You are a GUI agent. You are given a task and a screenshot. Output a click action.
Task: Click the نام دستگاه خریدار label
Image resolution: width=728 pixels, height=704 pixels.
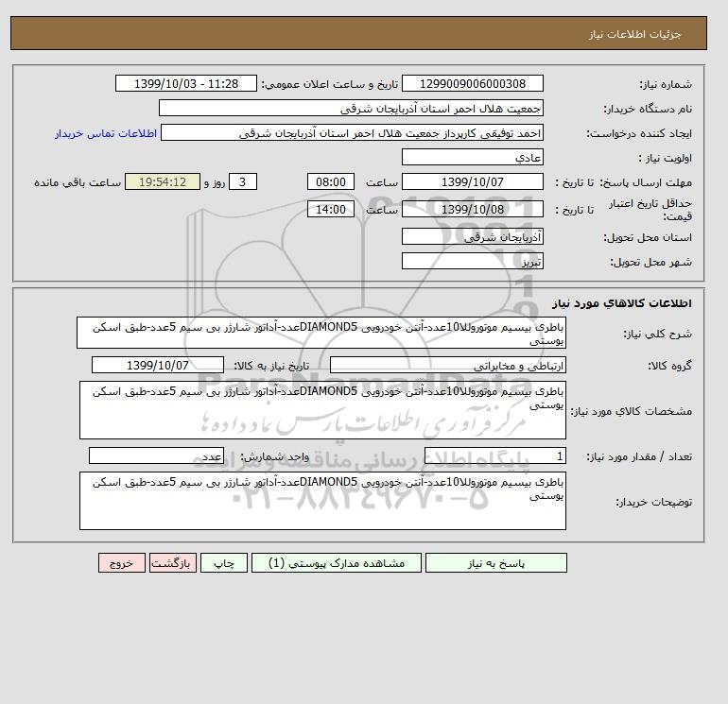click(x=648, y=109)
